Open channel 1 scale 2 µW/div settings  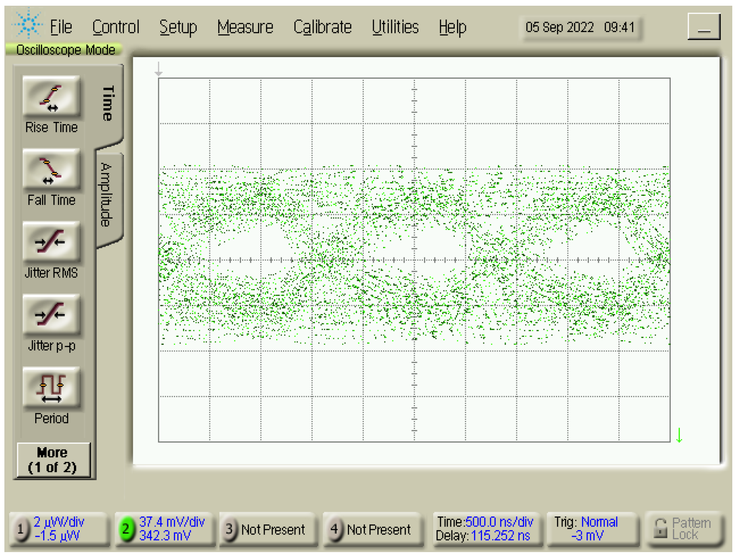click(59, 522)
